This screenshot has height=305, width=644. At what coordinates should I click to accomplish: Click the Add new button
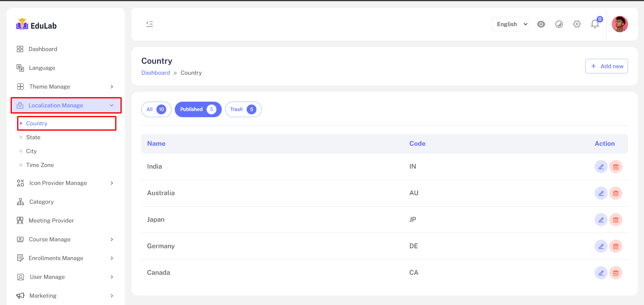coord(606,66)
